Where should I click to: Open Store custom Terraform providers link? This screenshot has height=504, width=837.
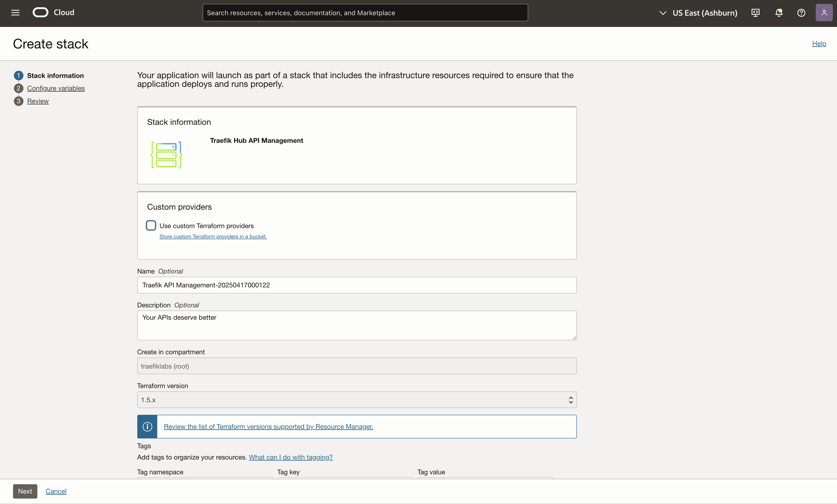(x=213, y=237)
